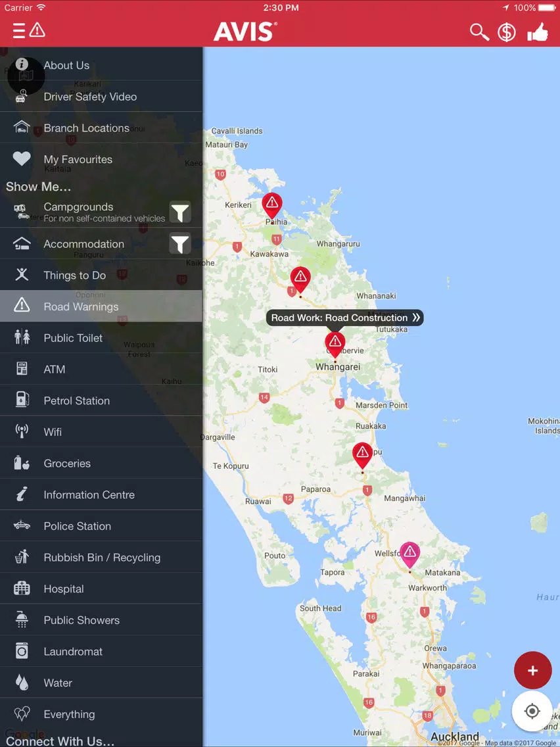Tap the road warning pin at Paihia
This screenshot has height=747, width=560.
tap(272, 206)
